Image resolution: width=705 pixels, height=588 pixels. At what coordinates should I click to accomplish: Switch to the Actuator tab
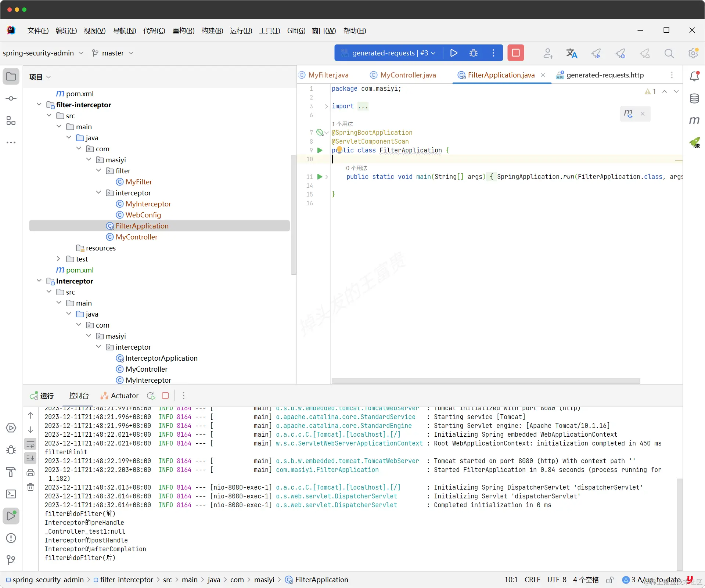(x=119, y=396)
